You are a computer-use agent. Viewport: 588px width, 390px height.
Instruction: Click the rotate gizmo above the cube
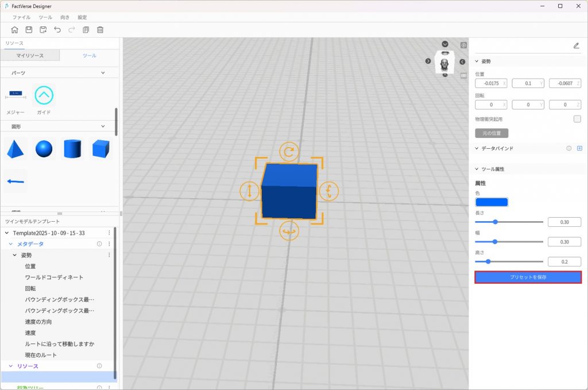[289, 152]
